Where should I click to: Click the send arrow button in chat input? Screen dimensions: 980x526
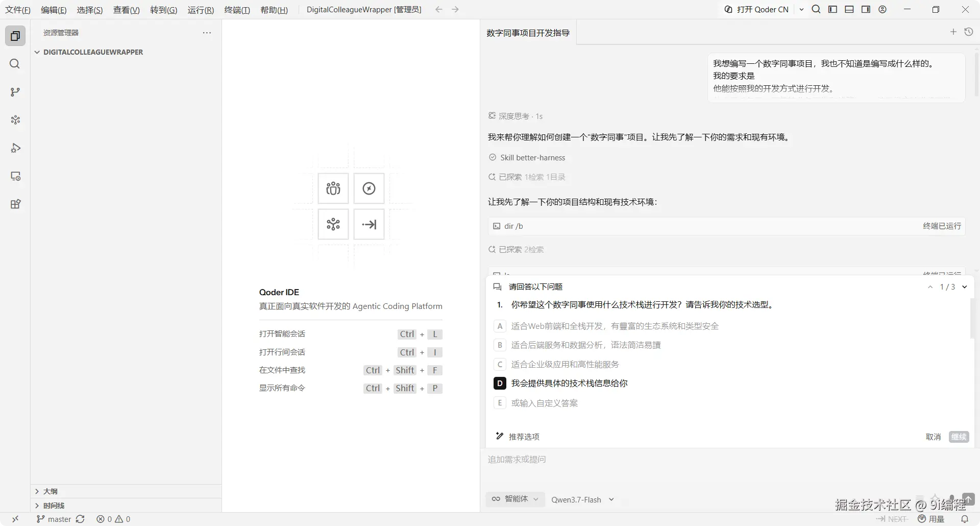click(968, 499)
